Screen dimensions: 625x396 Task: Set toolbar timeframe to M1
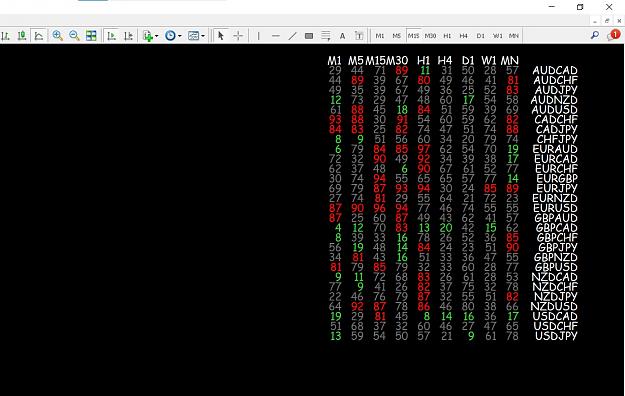380,36
